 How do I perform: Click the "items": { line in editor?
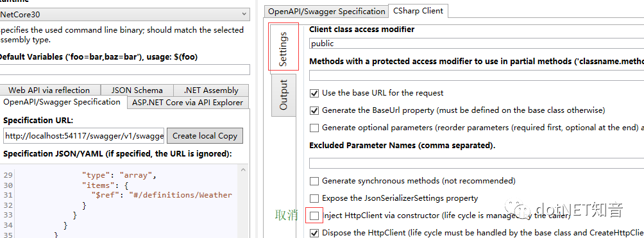[105, 185]
